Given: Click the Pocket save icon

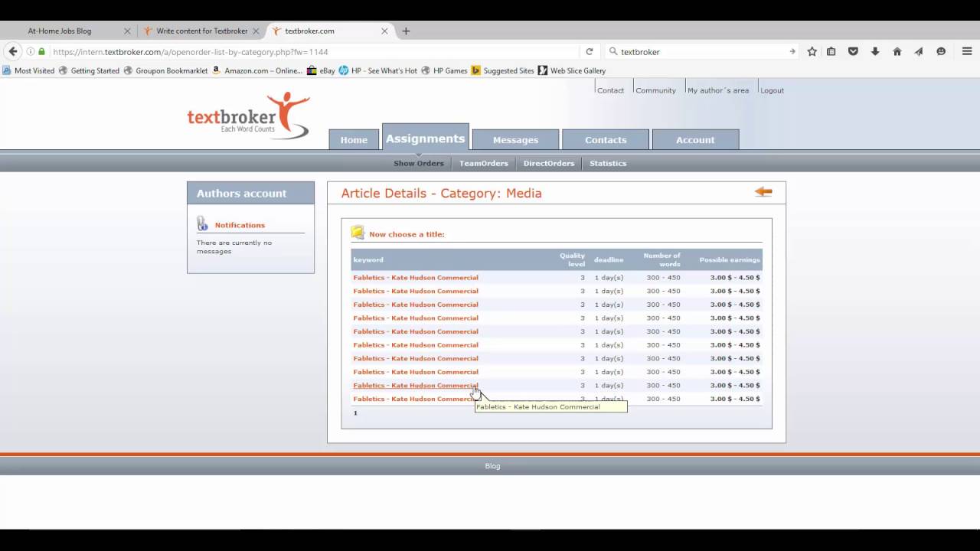Looking at the screenshot, I should point(853,51).
